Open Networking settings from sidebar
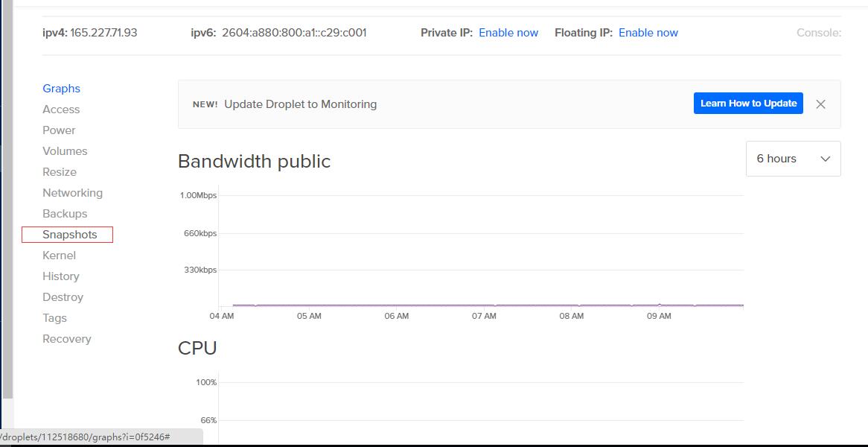Viewport: 868px width, 447px height. tap(72, 193)
